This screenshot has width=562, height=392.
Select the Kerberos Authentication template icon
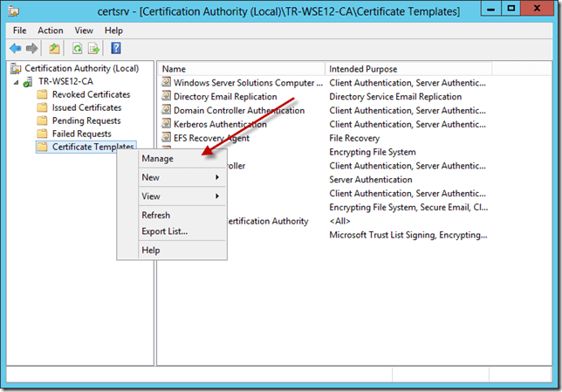point(167,125)
